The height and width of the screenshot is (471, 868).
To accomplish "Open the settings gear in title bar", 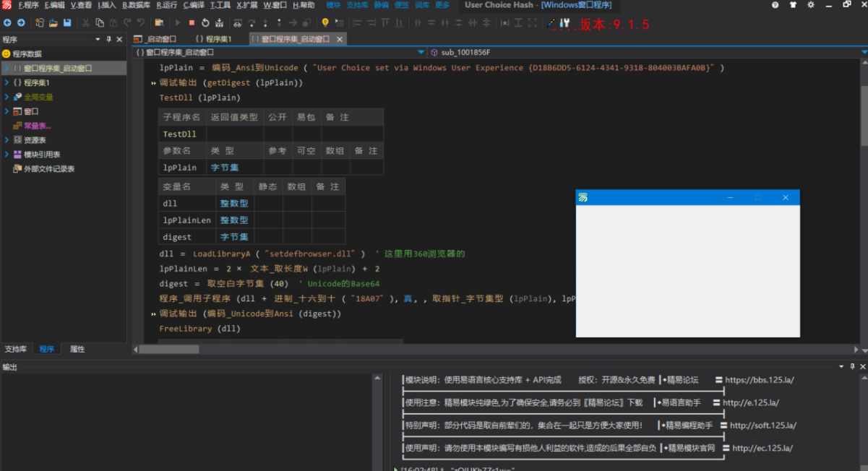I will pyautogui.click(x=811, y=5).
